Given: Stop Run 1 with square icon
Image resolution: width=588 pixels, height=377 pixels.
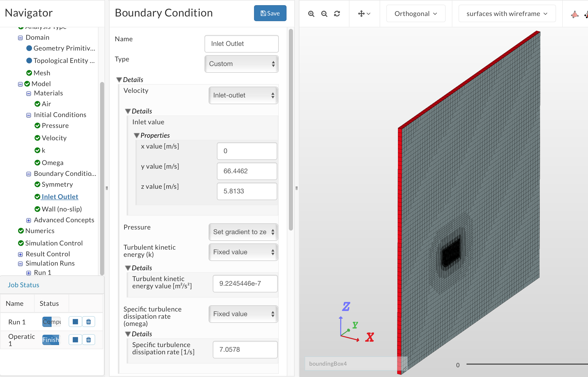Looking at the screenshot, I should [75, 322].
